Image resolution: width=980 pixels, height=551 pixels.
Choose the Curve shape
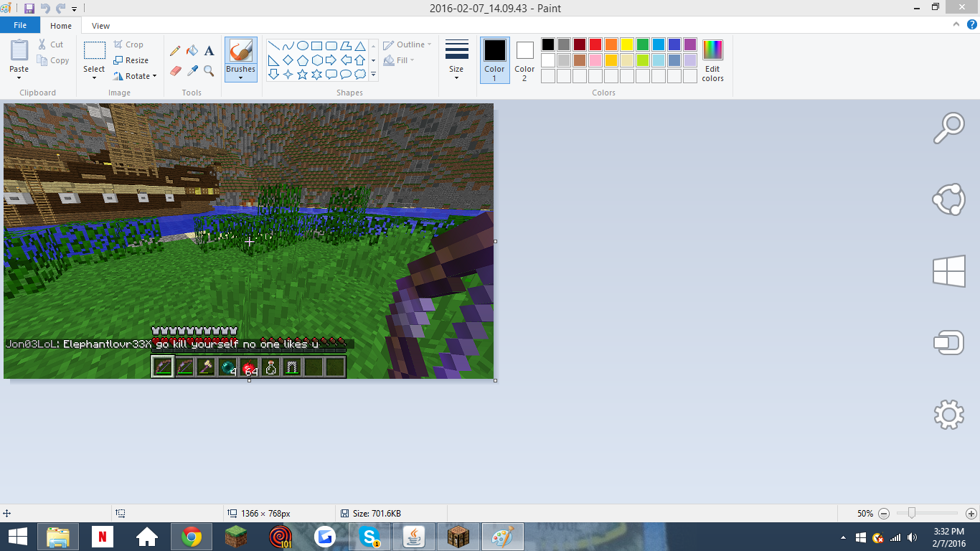[288, 46]
